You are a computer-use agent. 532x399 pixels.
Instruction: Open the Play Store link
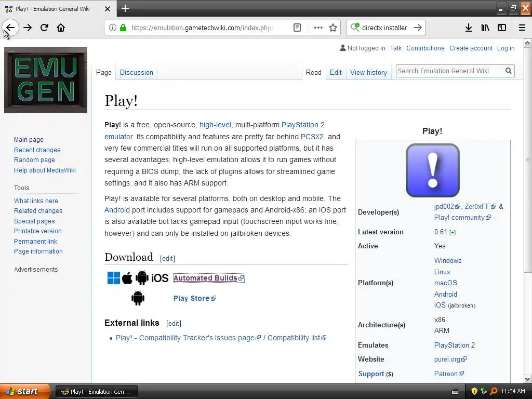tap(195, 298)
